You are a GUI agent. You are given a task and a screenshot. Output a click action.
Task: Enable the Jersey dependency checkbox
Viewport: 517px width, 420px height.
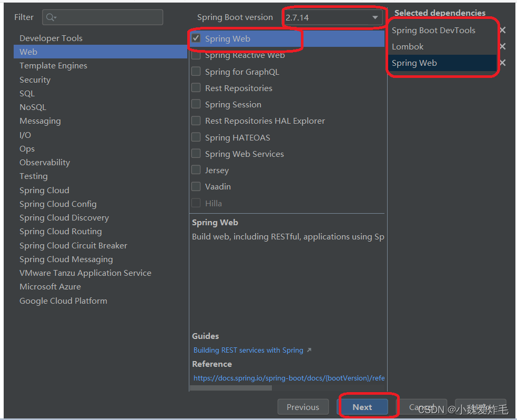tap(196, 170)
